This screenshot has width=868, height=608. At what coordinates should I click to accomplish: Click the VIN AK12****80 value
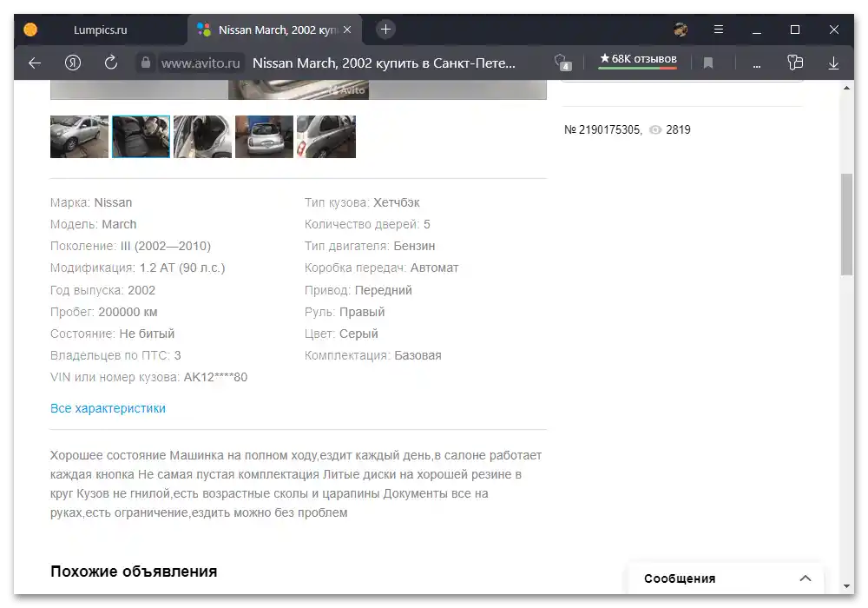point(215,377)
